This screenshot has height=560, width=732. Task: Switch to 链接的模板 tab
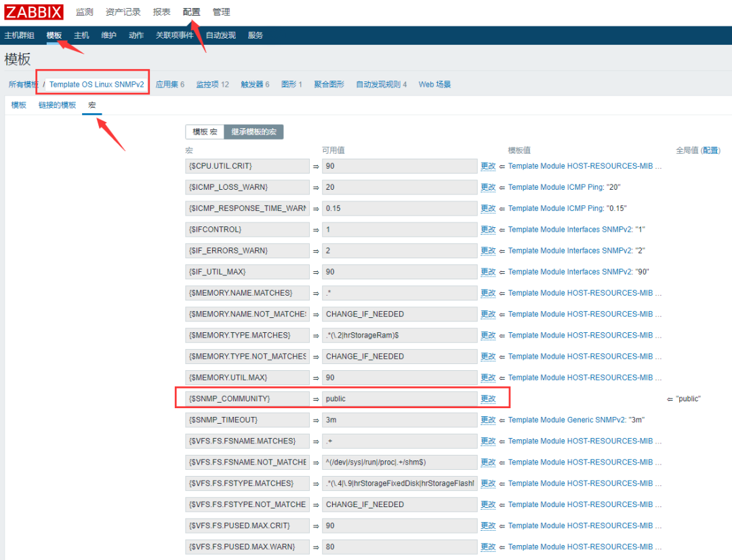(x=57, y=105)
